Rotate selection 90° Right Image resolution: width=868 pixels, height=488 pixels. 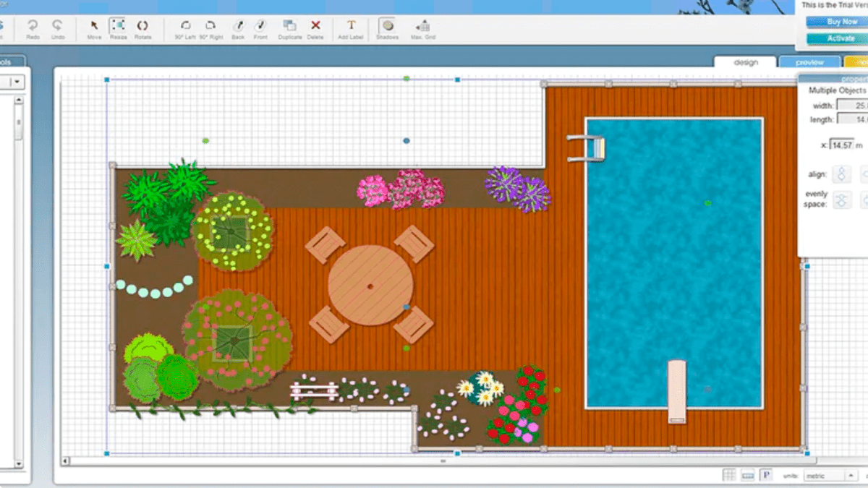pyautogui.click(x=211, y=28)
